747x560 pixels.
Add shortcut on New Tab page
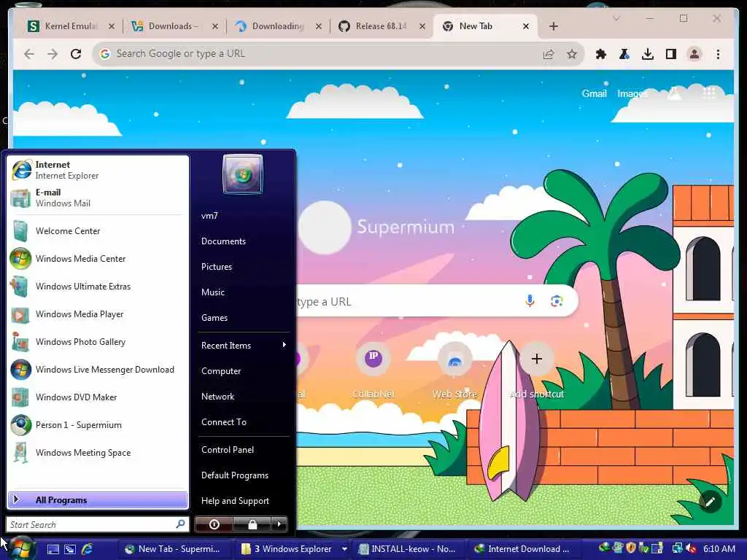pyautogui.click(x=536, y=369)
